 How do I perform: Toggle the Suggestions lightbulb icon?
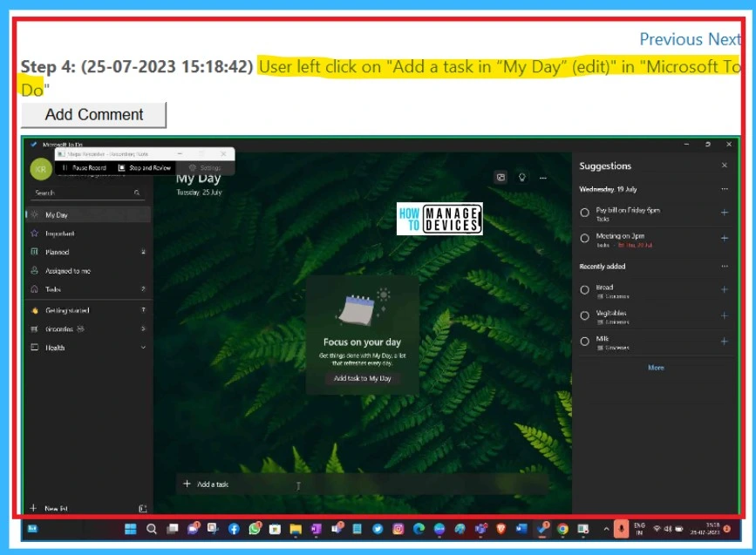(521, 177)
